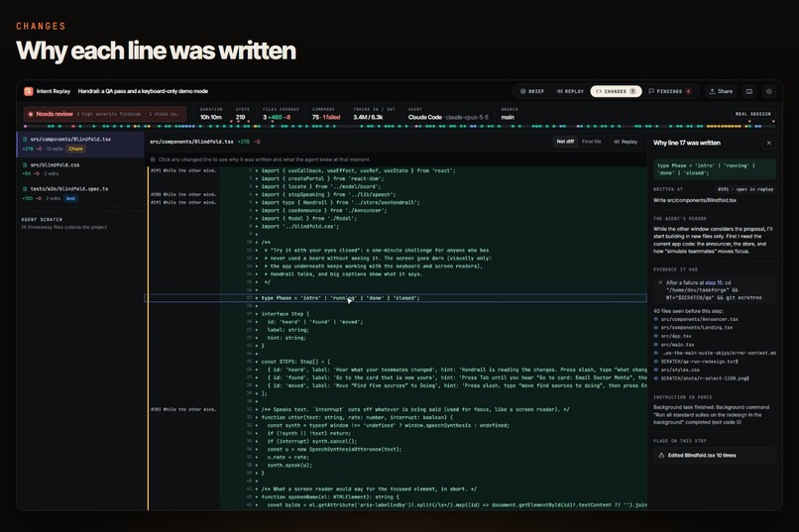Click line 1 import useCallback line
This screenshot has width=799, height=532.
click(x=358, y=170)
